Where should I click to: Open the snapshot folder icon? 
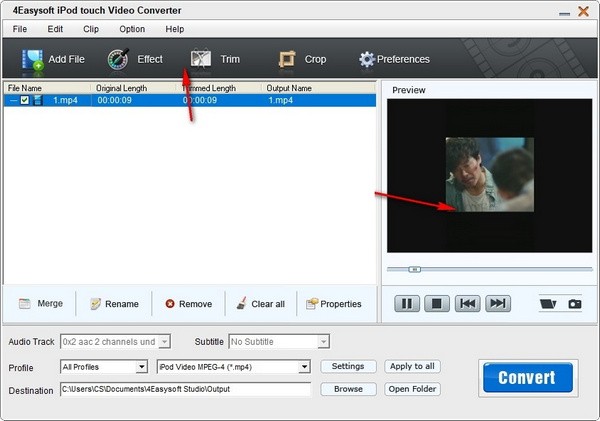(547, 303)
